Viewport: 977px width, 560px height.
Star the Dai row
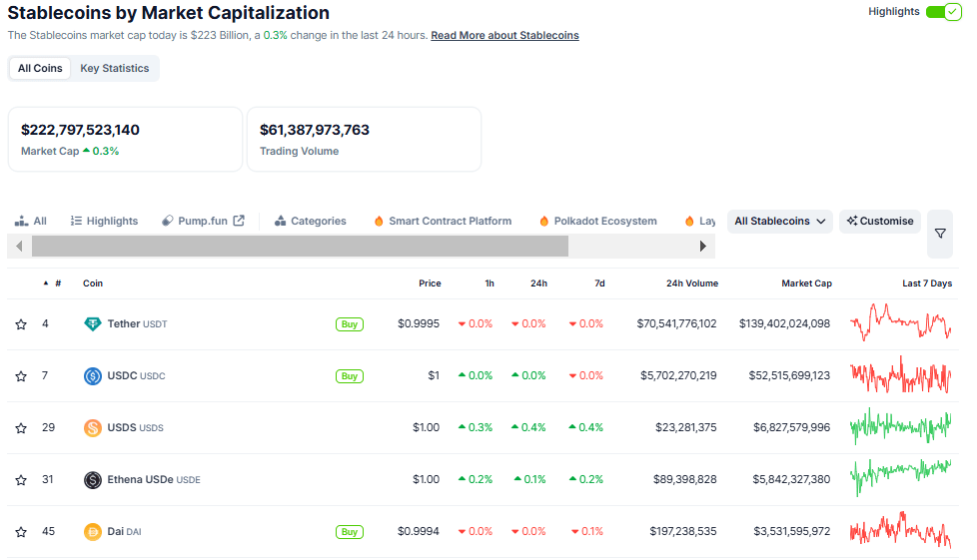(21, 532)
